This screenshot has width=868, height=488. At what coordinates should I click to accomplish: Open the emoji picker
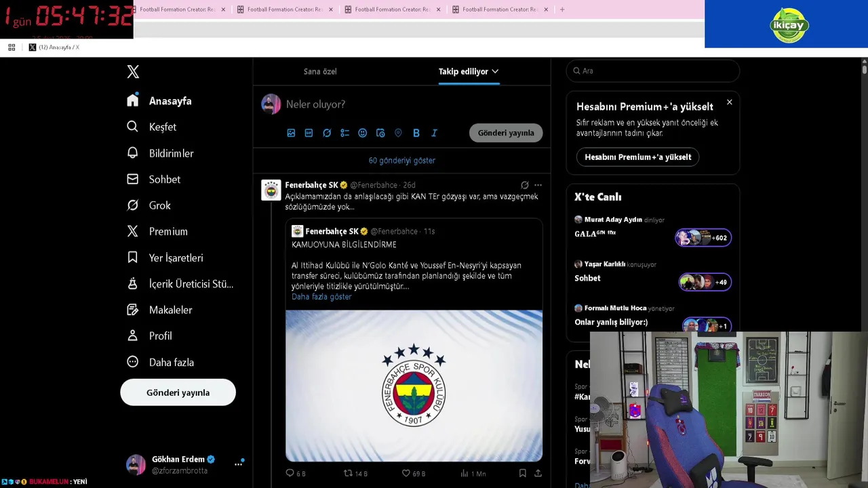coord(362,133)
